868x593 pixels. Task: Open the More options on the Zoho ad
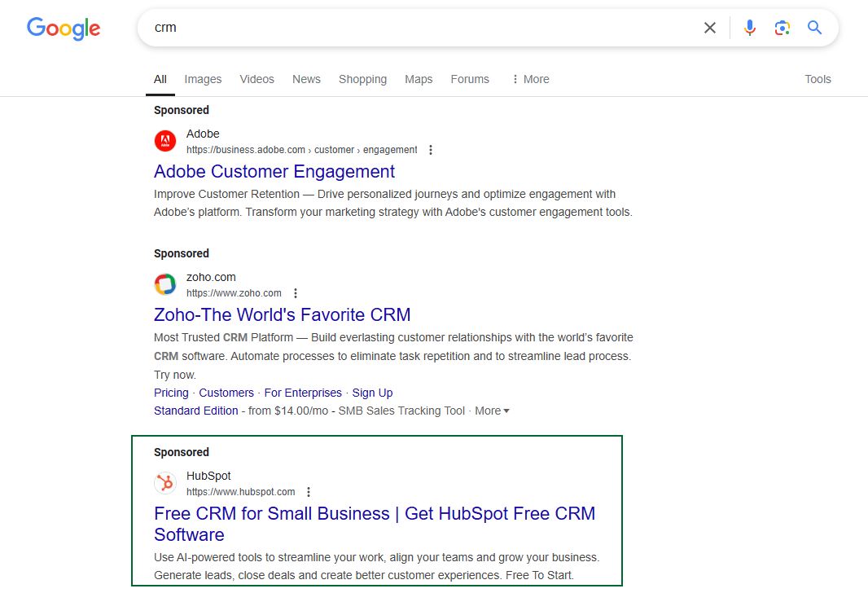coord(296,292)
